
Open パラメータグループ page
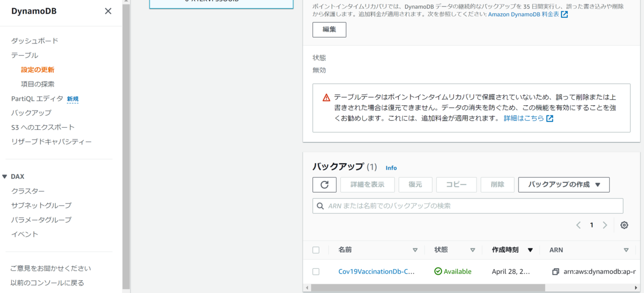click(x=41, y=220)
